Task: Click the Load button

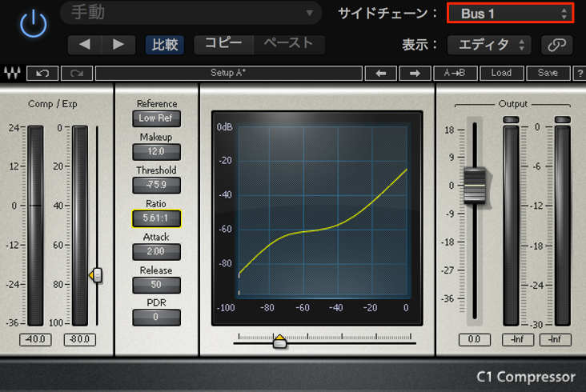Action: 501,73
